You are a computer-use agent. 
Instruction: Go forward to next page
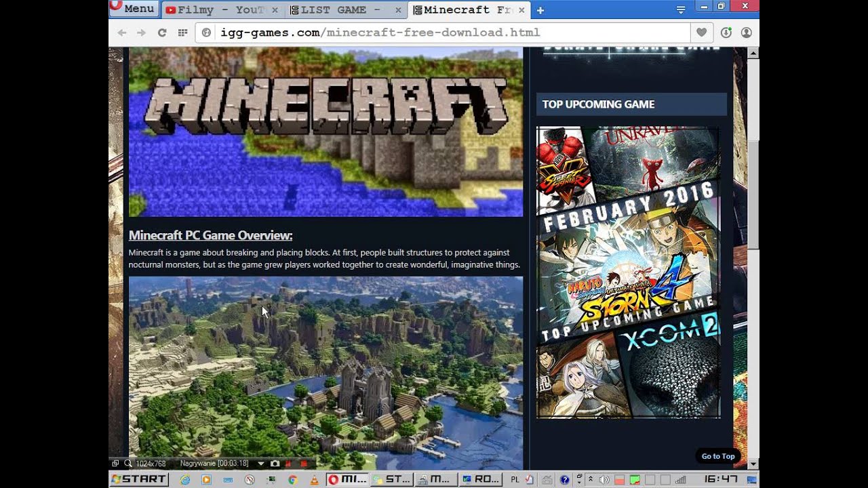pos(141,33)
